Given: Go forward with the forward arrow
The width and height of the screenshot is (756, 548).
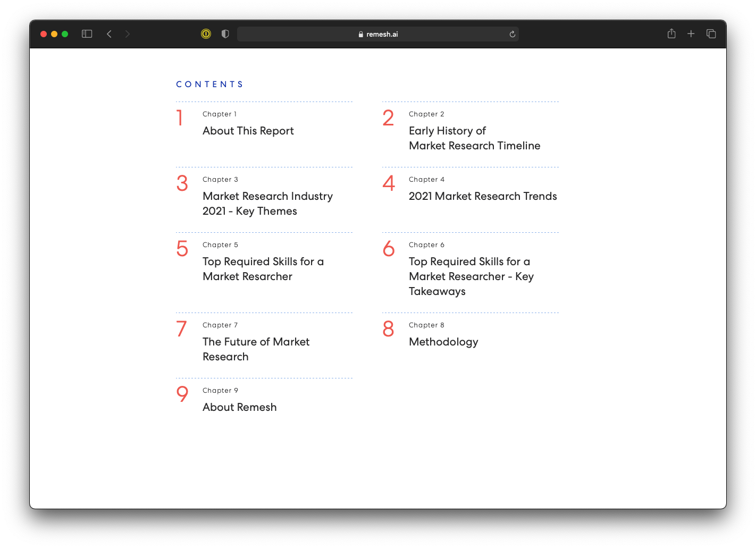Looking at the screenshot, I should [128, 34].
